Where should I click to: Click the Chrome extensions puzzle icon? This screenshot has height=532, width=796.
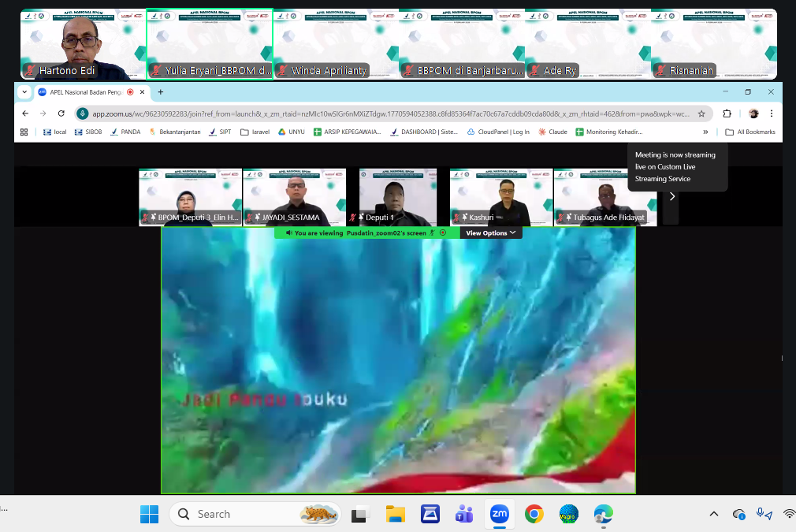point(727,113)
